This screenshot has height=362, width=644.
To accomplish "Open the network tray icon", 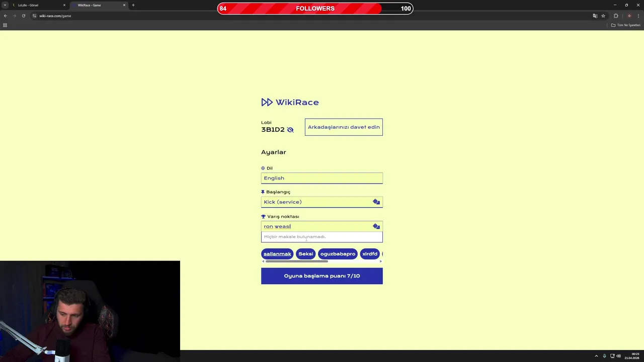I will coord(612,356).
